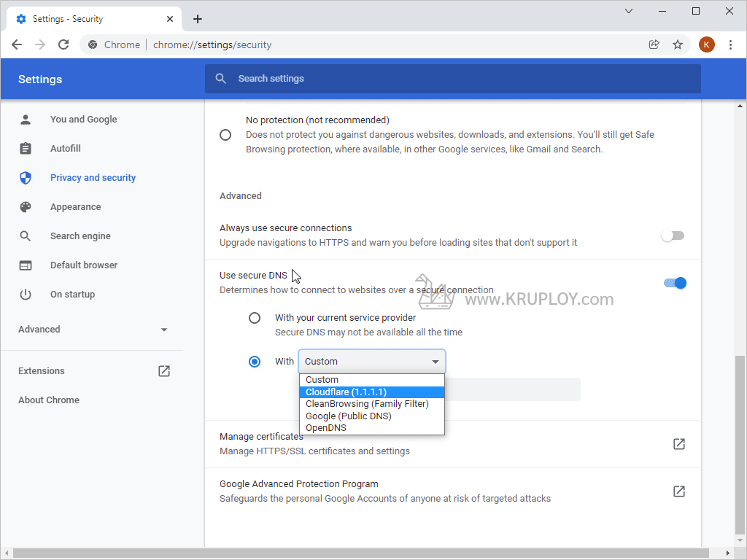Screen dimensions: 747x560
Task: Click the forward navigation arrow
Action: point(40,44)
